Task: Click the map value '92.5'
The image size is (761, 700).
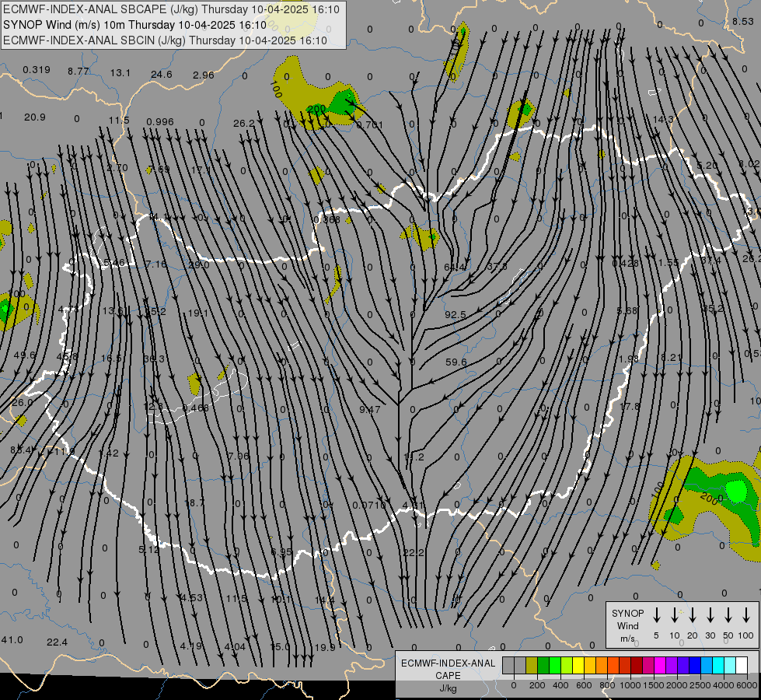Action: tap(456, 315)
